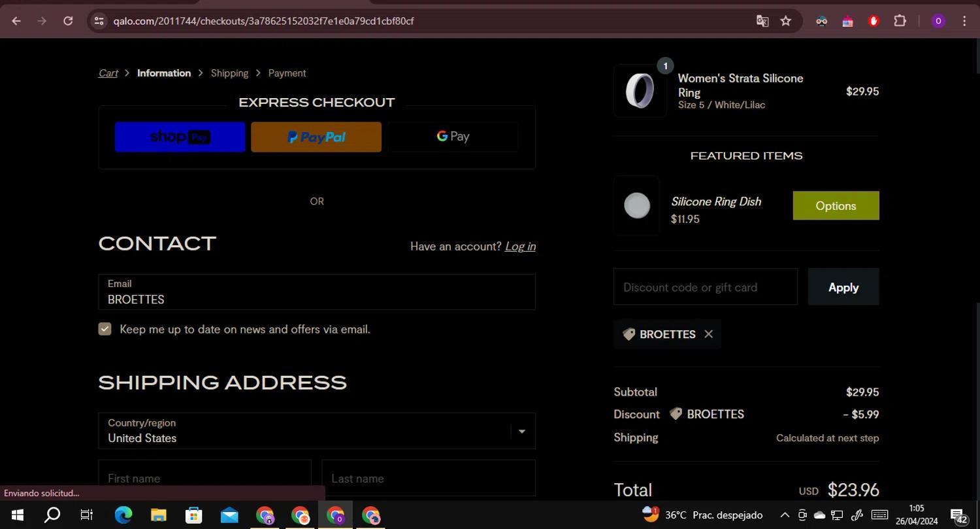
Task: Select the Payment breadcrumb step
Action: pos(287,73)
